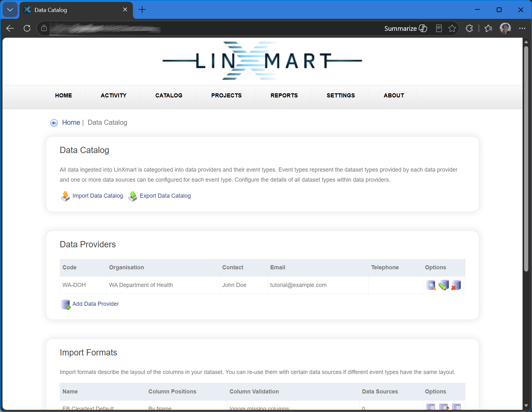Click the page scrollbar down arrow
This screenshot has height=412, width=532.
(x=526, y=406)
